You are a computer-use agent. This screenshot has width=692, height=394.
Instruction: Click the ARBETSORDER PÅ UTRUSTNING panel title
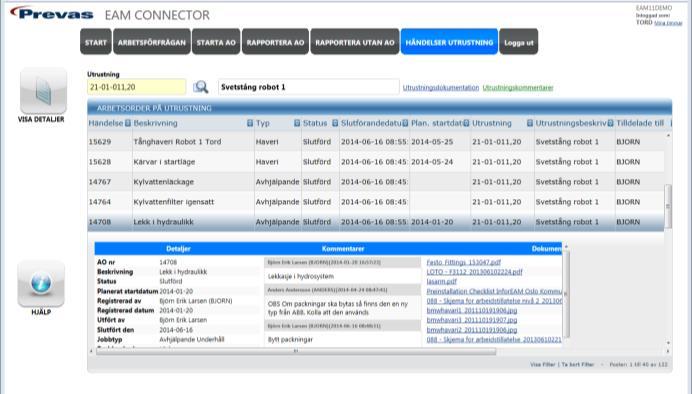[x=154, y=108]
